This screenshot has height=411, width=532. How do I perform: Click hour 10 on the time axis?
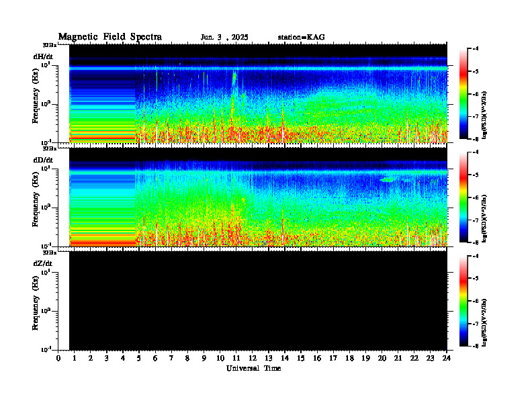click(x=220, y=359)
